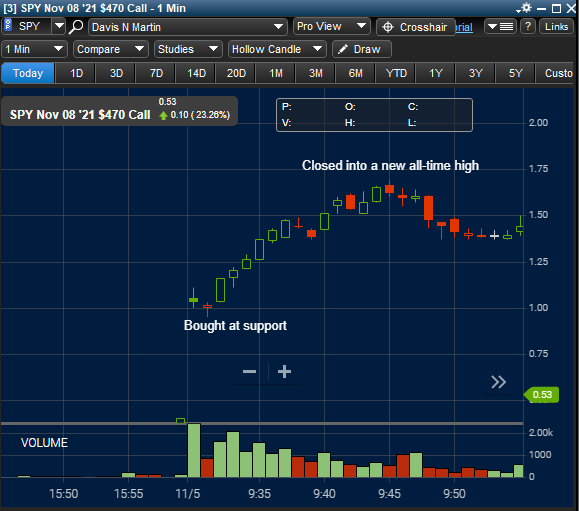Click the VOLUME pane label
Image resolution: width=579 pixels, height=511 pixels.
(44, 443)
